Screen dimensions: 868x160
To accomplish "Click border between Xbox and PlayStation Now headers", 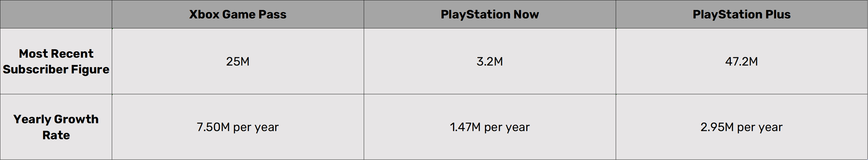I will pyautogui.click(x=364, y=14).
